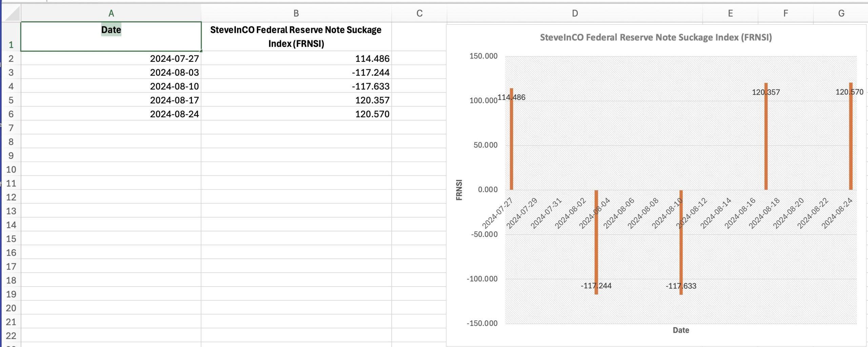Select the 120.570 orange bar
868x347 pixels.
[851, 136]
